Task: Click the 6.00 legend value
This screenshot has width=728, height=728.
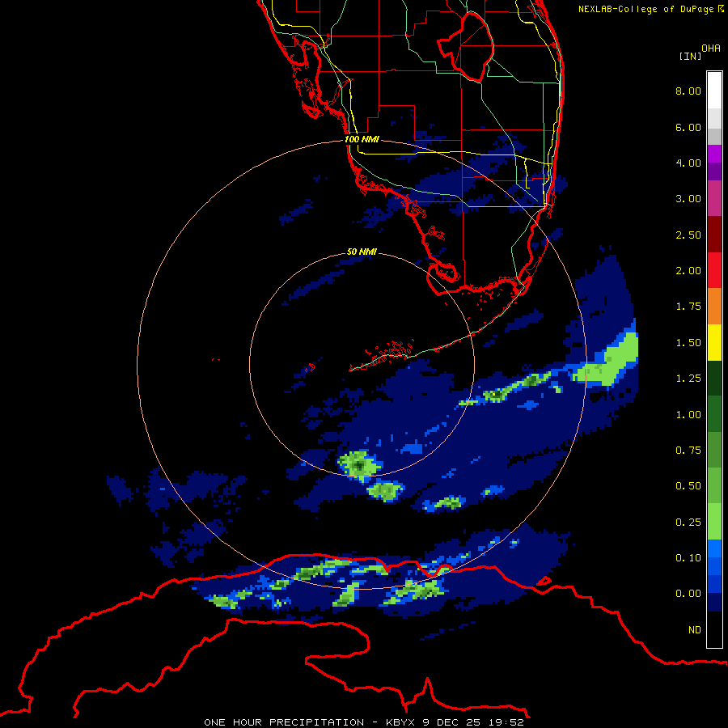Action: (688, 127)
